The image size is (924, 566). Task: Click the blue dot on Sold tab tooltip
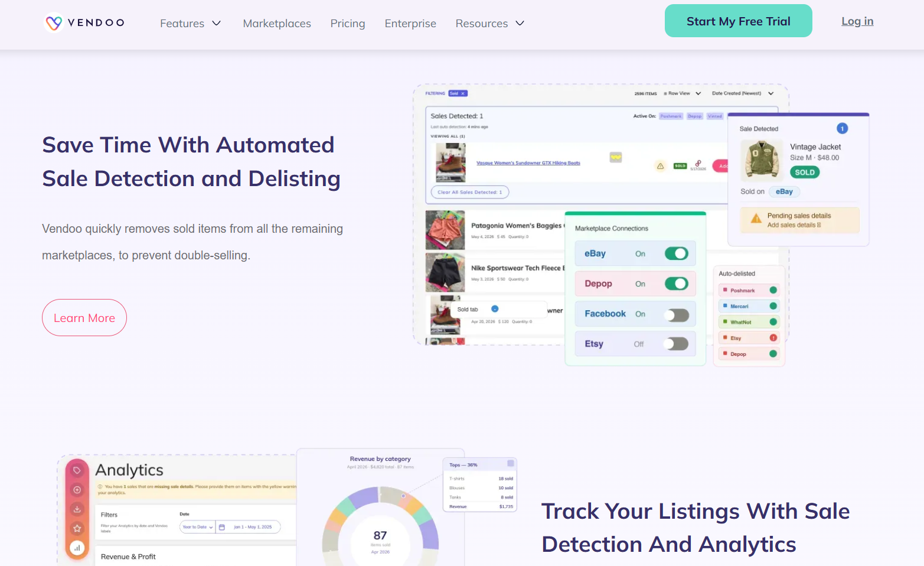495,309
